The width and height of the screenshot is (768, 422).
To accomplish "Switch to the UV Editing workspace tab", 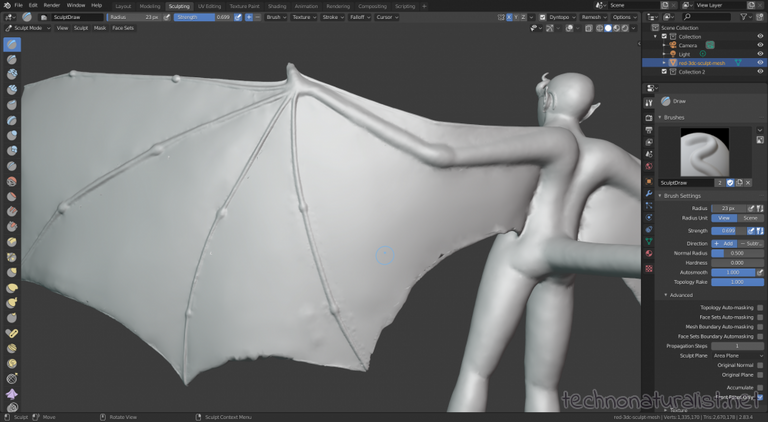I will pos(209,6).
